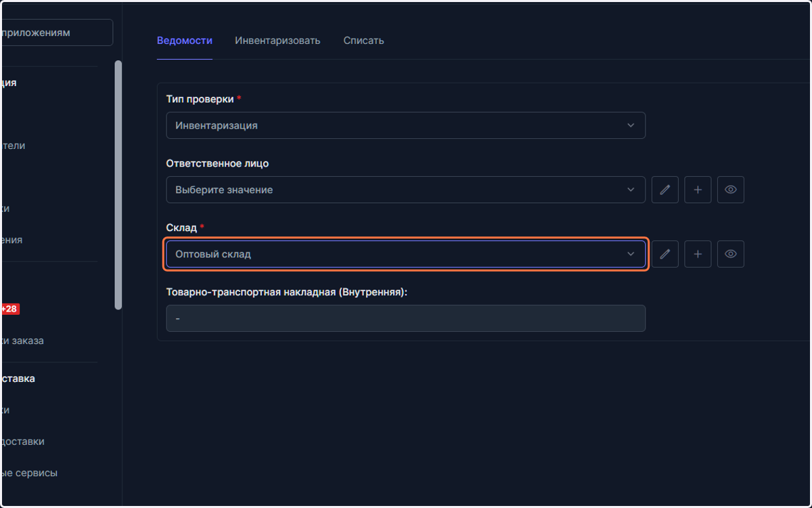Viewport: 812px width, 508px height.
Task: Click the приложениям button in sidebar
Action: pyautogui.click(x=57, y=33)
